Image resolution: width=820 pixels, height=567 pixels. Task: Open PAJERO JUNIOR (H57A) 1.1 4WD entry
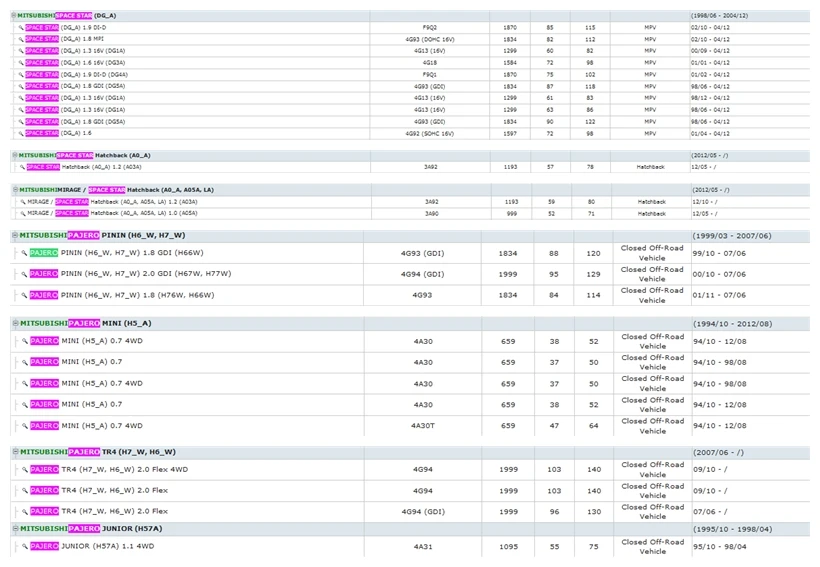click(x=92, y=546)
